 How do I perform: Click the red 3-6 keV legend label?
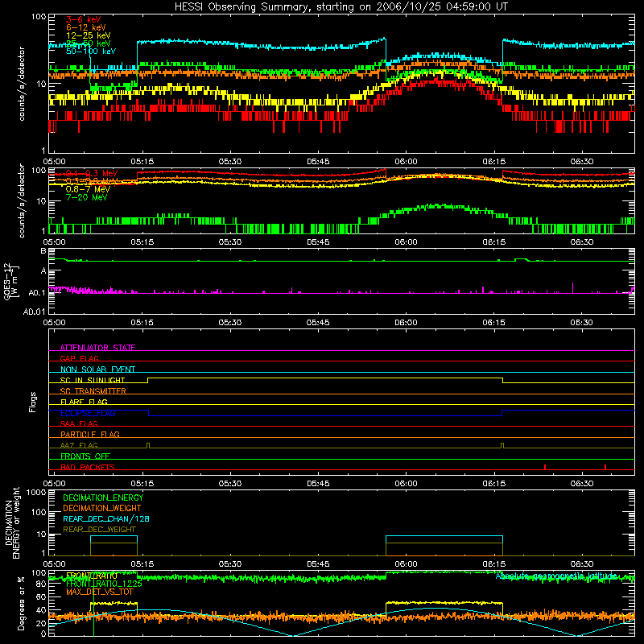[84, 19]
